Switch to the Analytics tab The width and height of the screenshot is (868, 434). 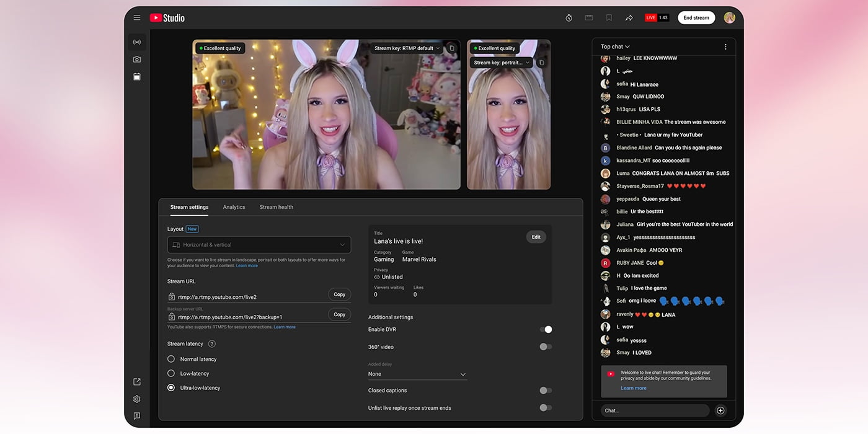tap(234, 207)
